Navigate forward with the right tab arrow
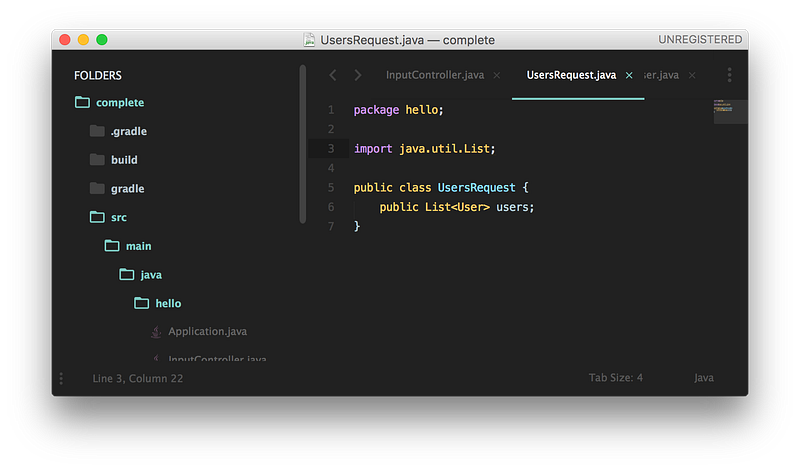Image resolution: width=800 pixels, height=470 pixels. 358,75
